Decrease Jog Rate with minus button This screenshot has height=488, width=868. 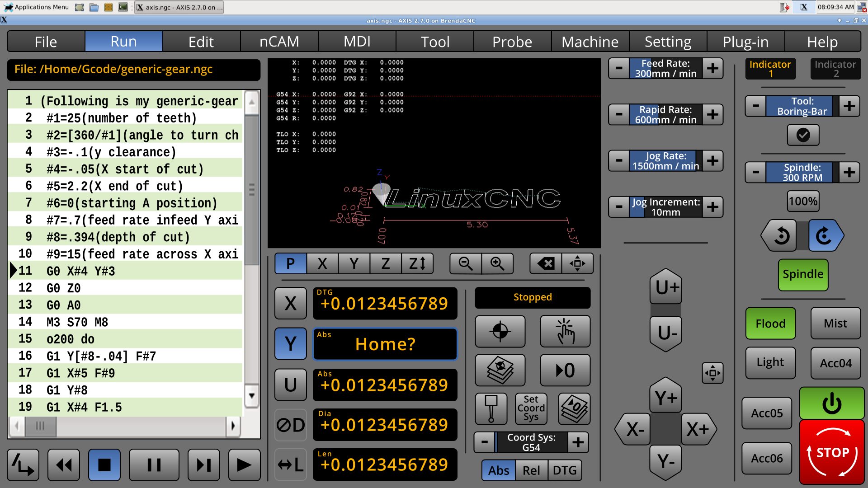[619, 161]
